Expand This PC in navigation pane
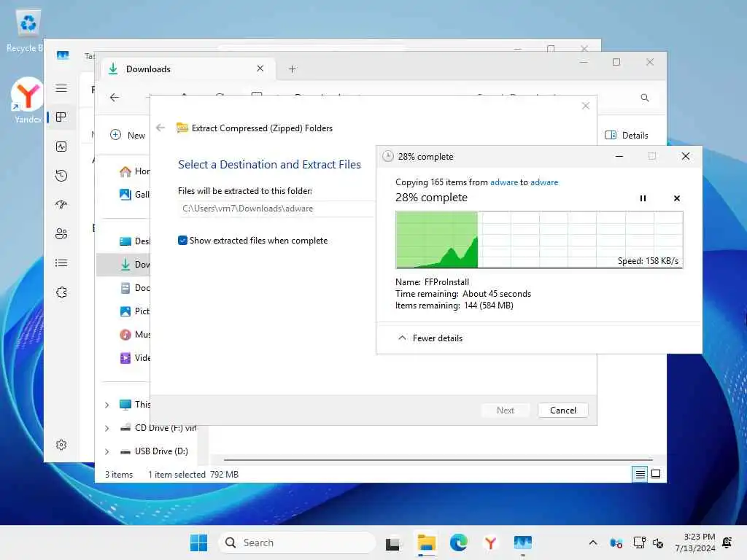 pos(107,405)
